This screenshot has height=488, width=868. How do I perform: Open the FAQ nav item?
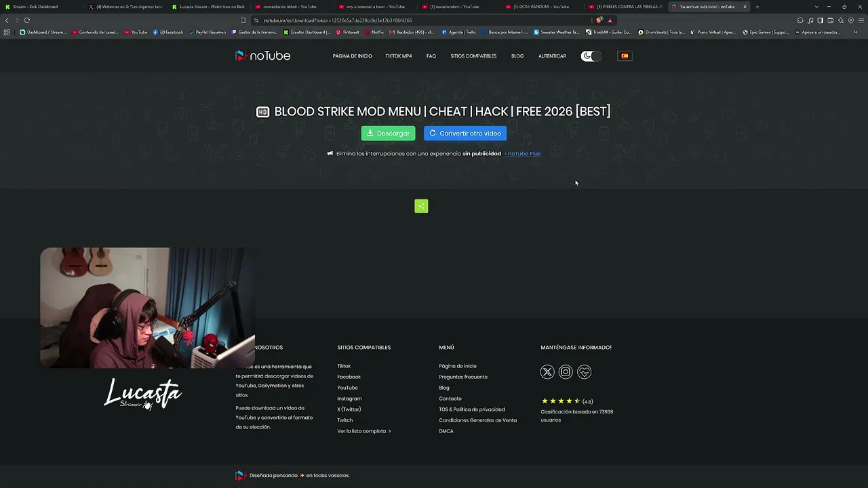pyautogui.click(x=431, y=56)
